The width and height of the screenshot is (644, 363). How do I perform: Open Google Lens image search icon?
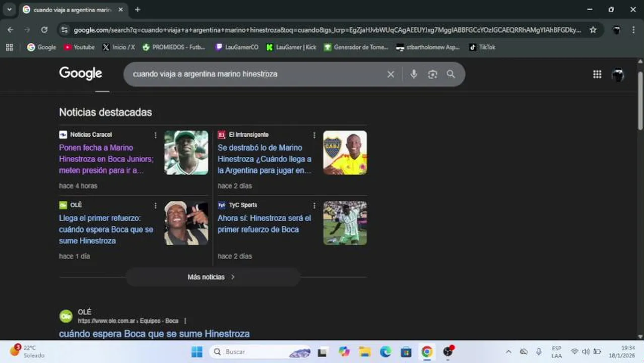tap(432, 74)
